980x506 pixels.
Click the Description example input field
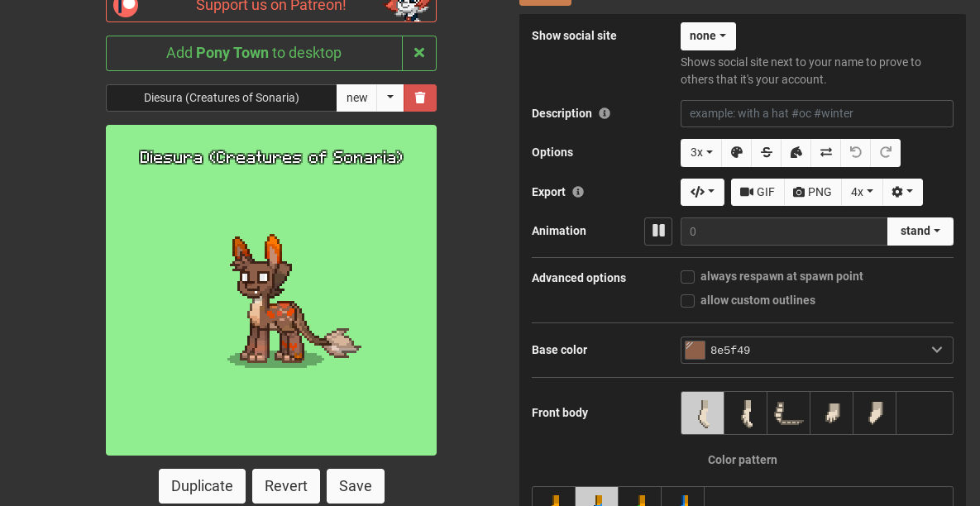click(816, 113)
